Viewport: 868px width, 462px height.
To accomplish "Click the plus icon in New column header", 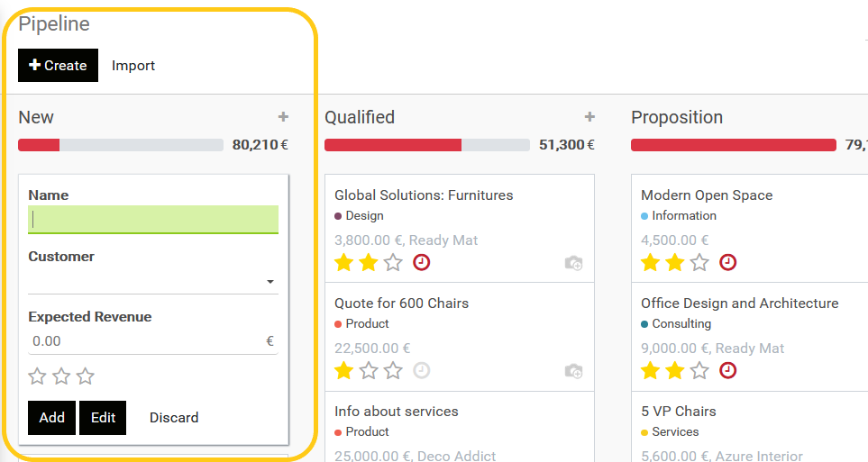I will click(283, 117).
